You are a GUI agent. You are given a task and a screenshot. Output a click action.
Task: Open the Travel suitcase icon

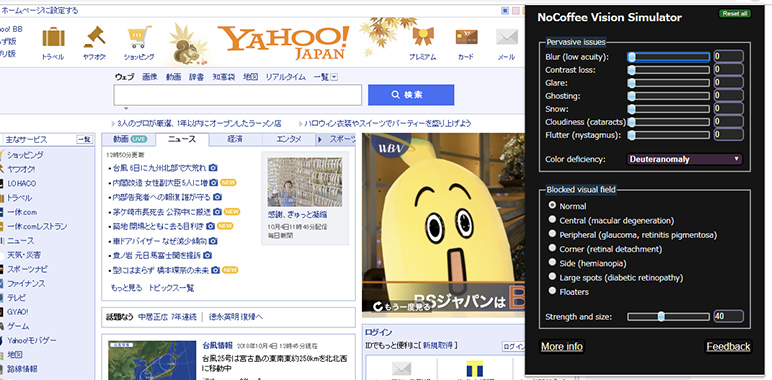[53, 37]
